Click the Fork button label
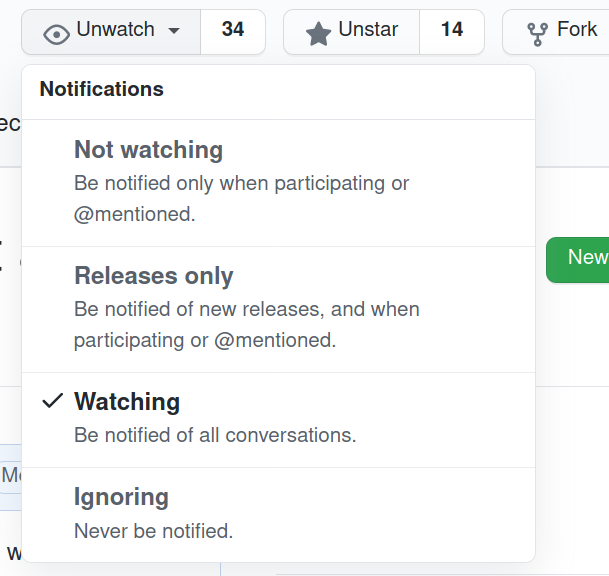 pyautogui.click(x=577, y=29)
